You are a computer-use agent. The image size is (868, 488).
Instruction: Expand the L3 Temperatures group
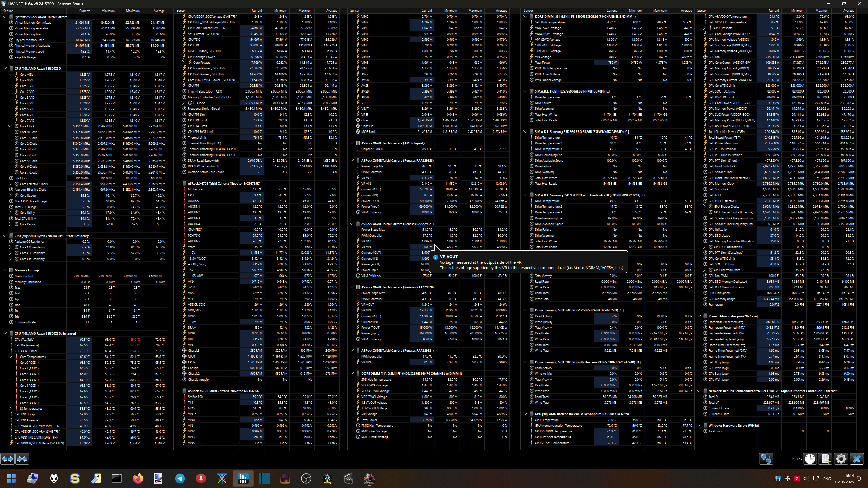(x=10, y=409)
